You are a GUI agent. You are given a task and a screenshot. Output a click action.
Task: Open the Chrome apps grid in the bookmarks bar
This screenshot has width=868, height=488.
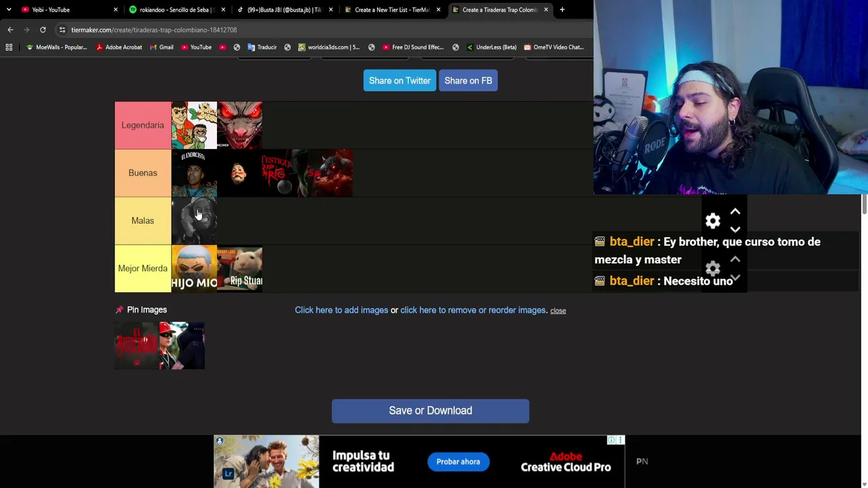tap(9, 47)
